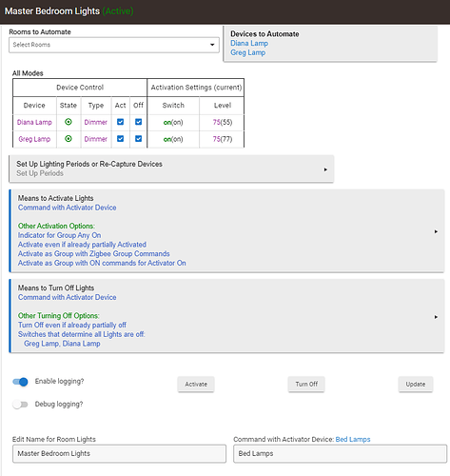The height and width of the screenshot is (476, 450).
Task: Expand Means to Activate Lights arrow
Action: (436, 231)
